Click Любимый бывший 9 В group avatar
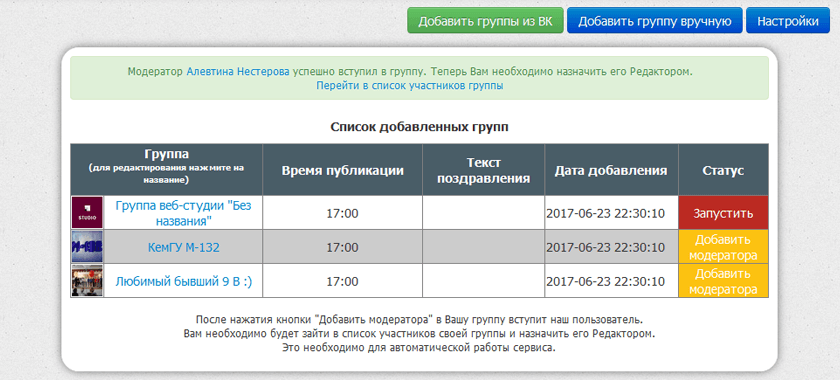 pyautogui.click(x=87, y=281)
